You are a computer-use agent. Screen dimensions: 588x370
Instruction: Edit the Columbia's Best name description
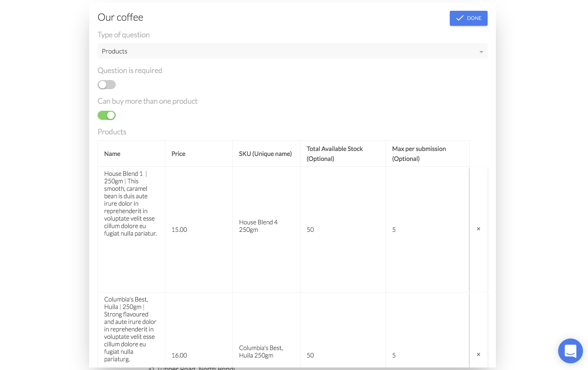click(130, 329)
